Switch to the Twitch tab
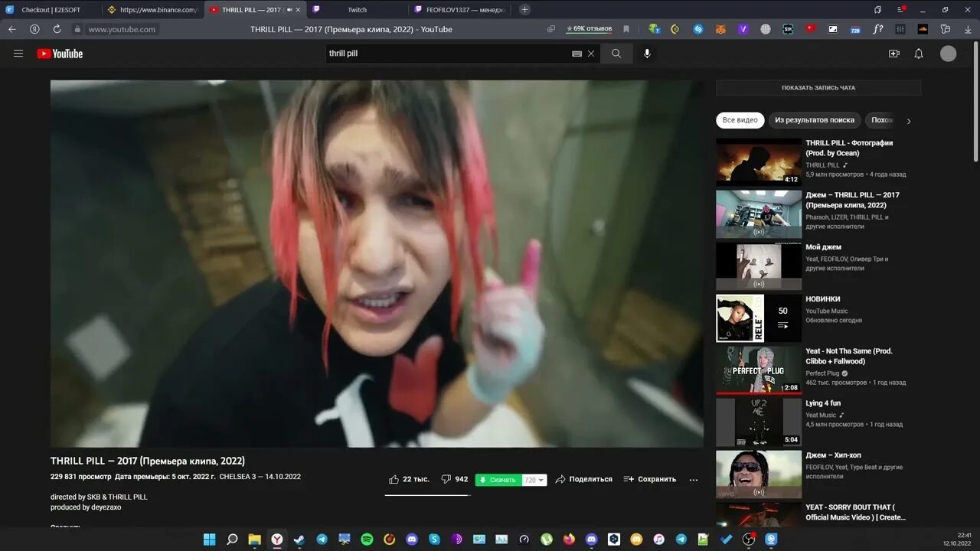Viewport: 980px width, 551px height. pos(357,10)
